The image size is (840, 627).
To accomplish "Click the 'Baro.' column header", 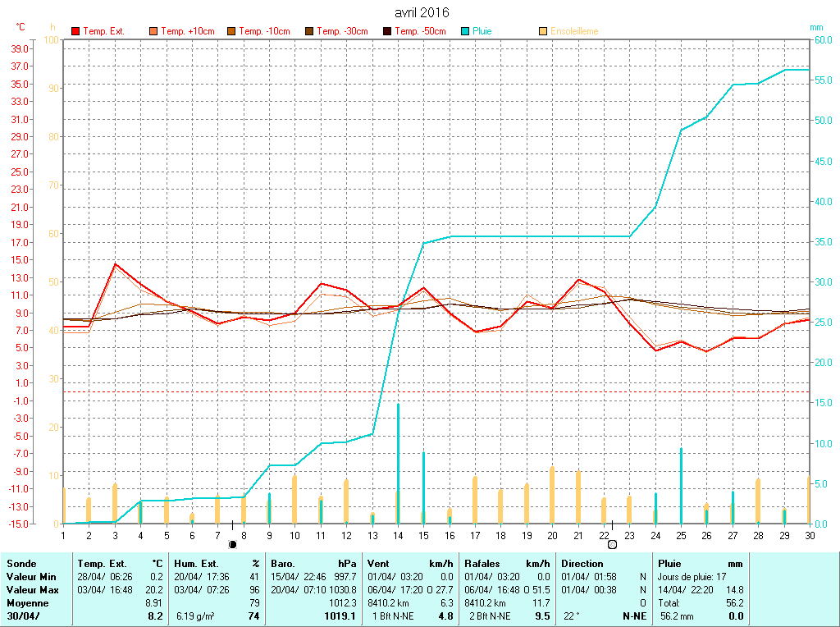I will (282, 564).
